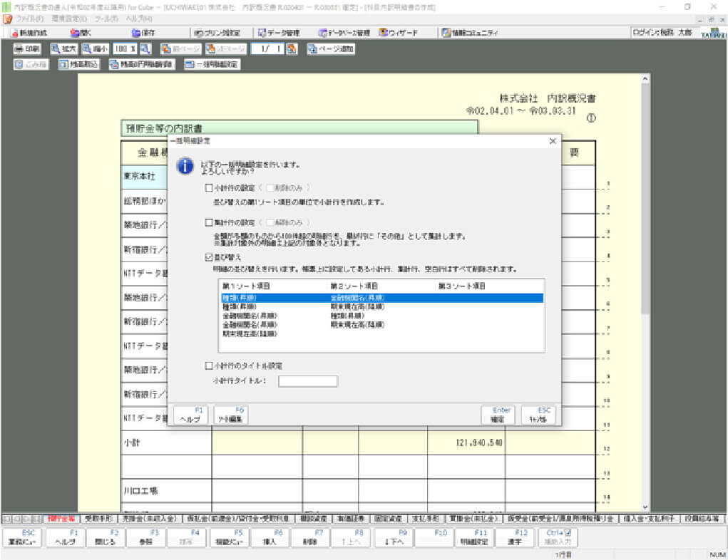Click the document's vertical scrollbar

645,292
